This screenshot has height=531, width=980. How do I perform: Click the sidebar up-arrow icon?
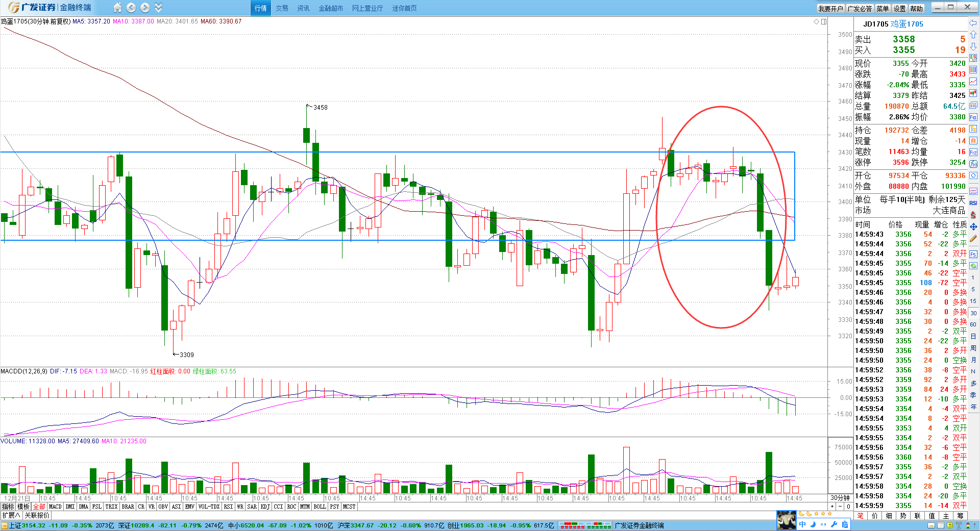(x=973, y=35)
